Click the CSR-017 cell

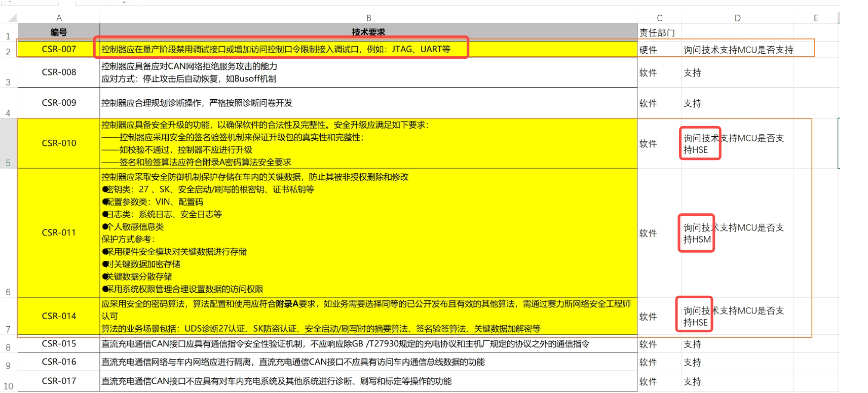pos(59,381)
